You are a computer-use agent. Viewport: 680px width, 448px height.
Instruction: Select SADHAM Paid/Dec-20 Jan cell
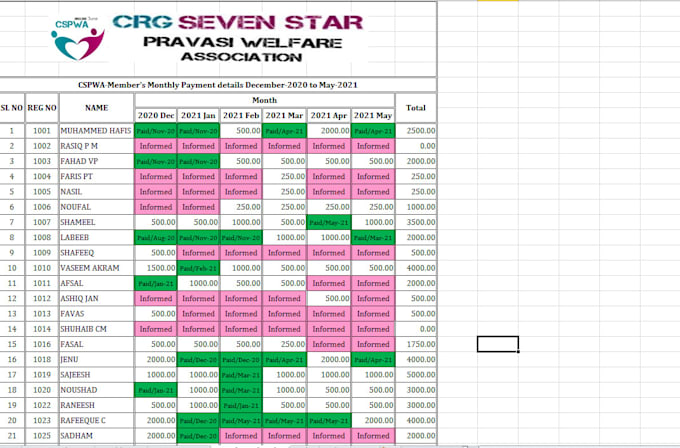[198, 436]
